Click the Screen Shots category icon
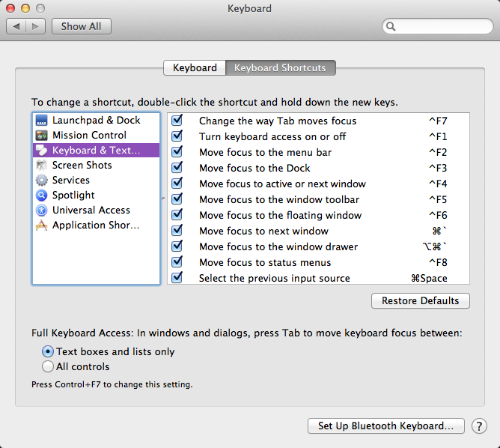The height and width of the screenshot is (448, 500). tap(41, 166)
